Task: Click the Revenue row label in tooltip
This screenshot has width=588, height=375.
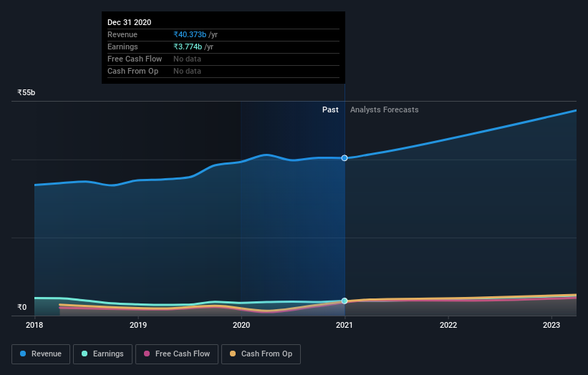Action: coord(122,34)
